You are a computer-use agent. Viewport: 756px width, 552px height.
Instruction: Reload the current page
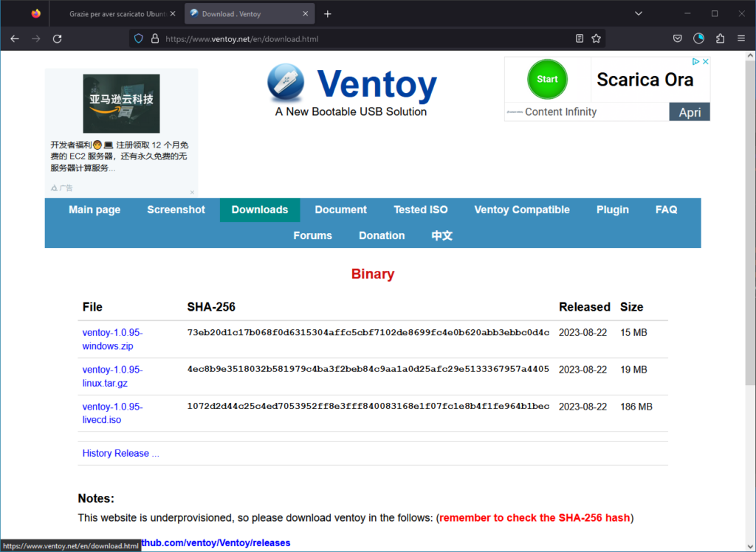point(58,38)
